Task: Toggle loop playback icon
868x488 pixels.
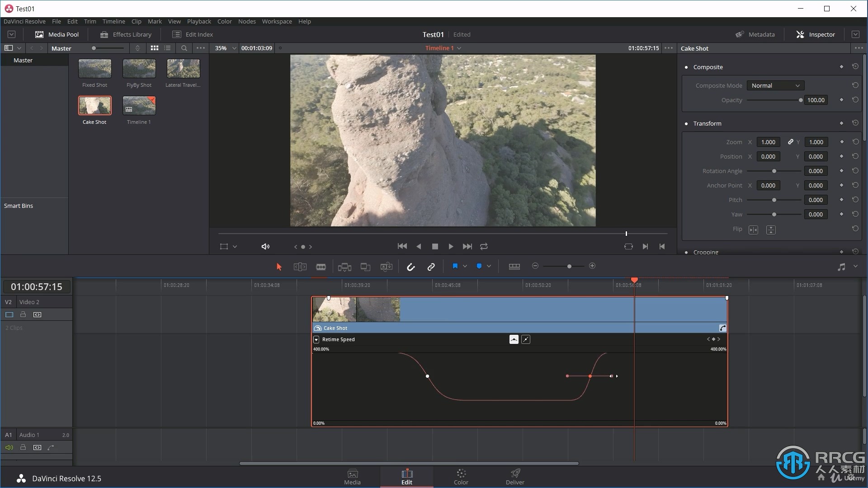Action: [484, 246]
